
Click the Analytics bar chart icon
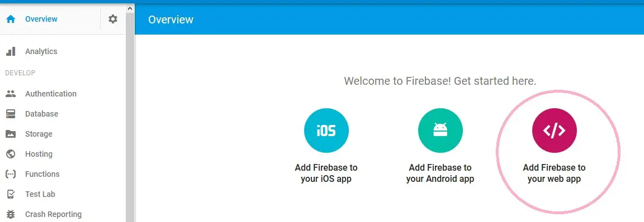coord(11,51)
